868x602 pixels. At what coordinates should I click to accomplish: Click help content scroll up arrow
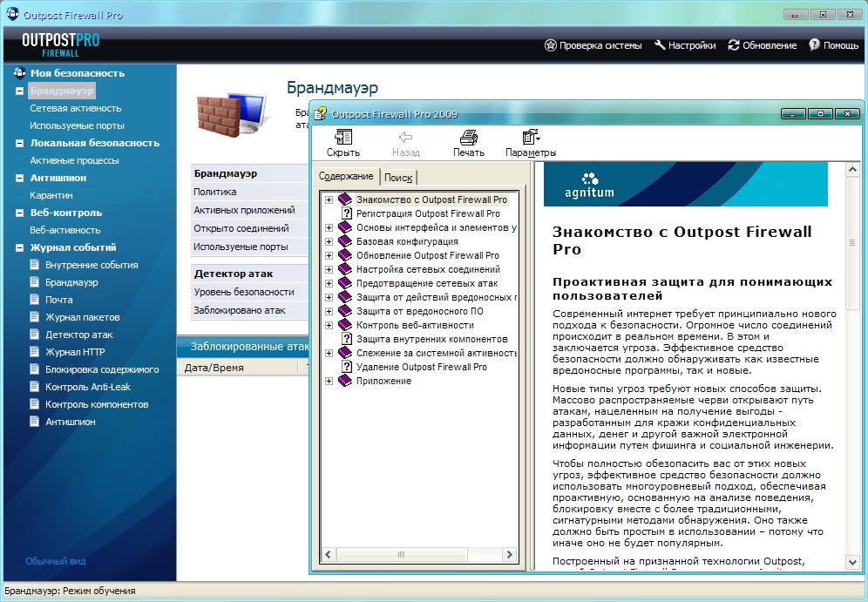click(852, 170)
